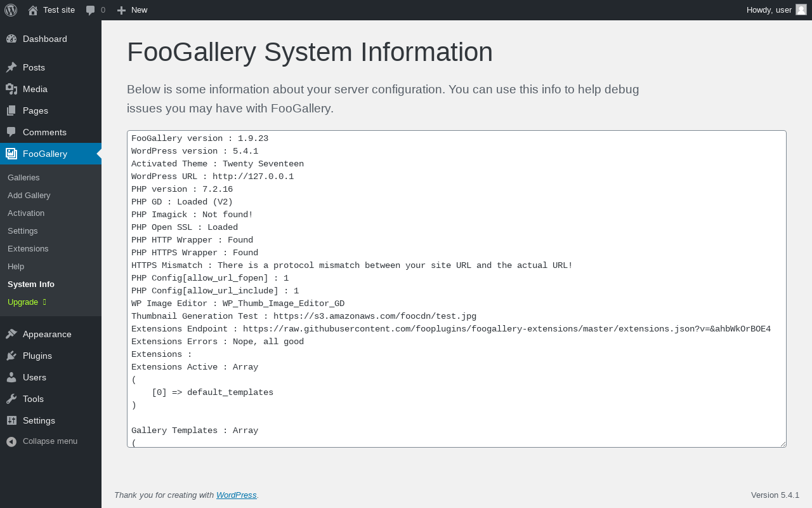Click the WordPress logo icon

[11, 10]
